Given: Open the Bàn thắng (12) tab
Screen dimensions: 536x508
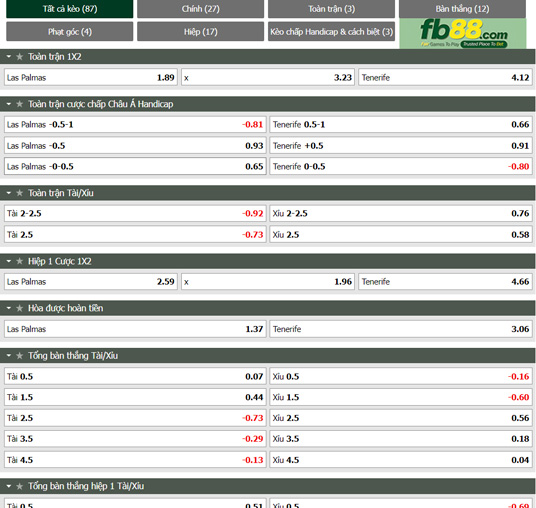Looking at the screenshot, I should (x=463, y=9).
